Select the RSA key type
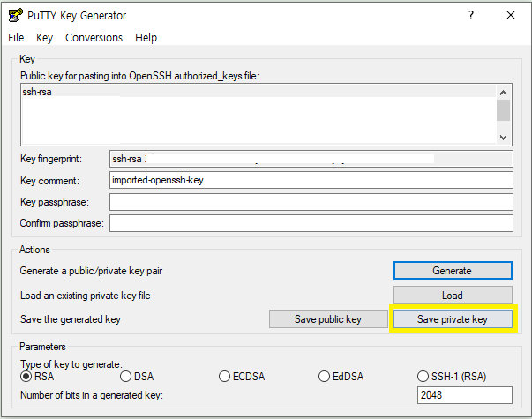Image resolution: width=532 pixels, height=419 pixels. coord(37,377)
